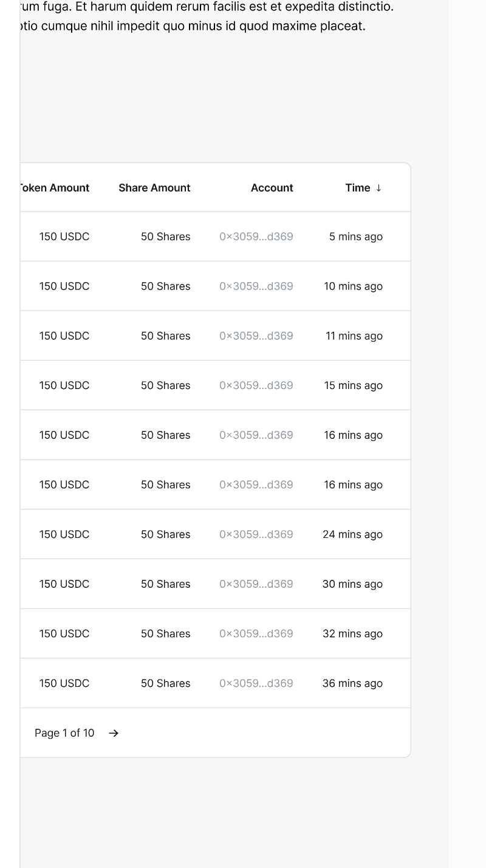This screenshot has width=486, height=868.
Task: Sort the table by Account column header
Action: (272, 188)
